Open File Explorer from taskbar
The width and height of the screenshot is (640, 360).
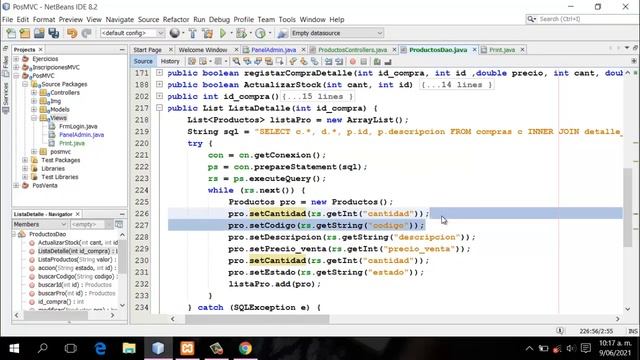(x=129, y=348)
